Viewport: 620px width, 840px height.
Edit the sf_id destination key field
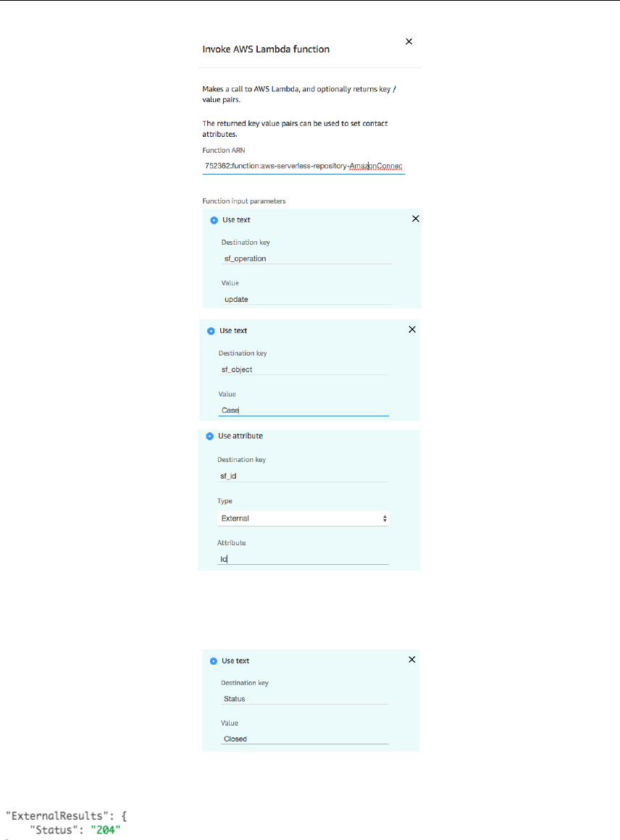point(303,476)
